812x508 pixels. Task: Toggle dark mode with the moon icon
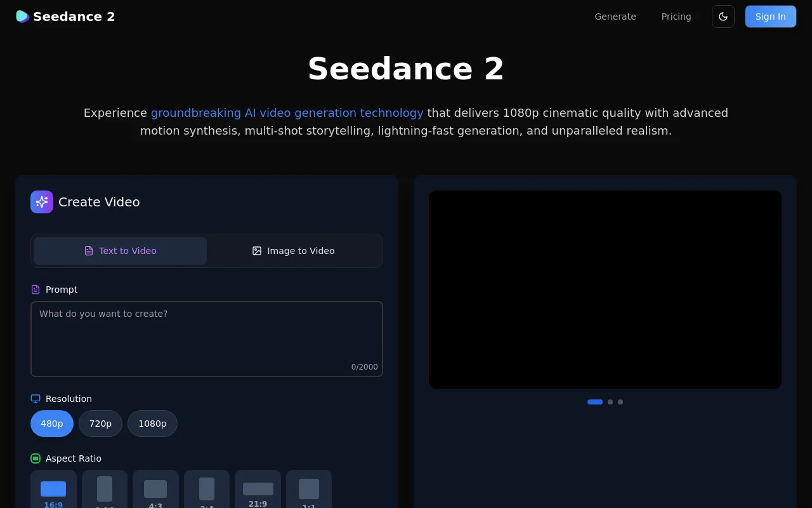point(723,17)
